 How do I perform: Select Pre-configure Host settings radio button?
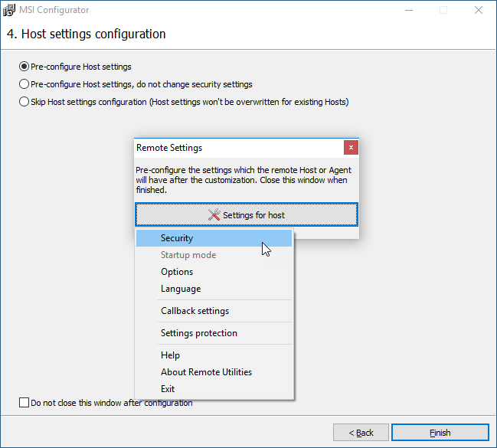coord(25,67)
